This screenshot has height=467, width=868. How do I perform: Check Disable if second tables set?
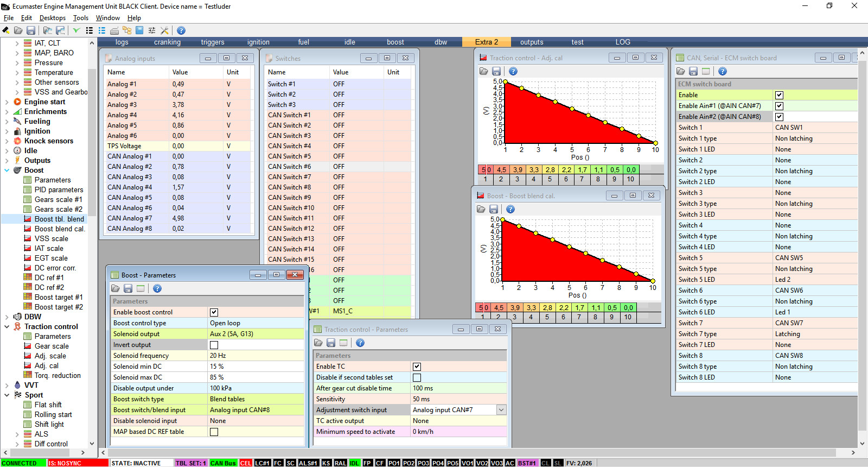417,377
